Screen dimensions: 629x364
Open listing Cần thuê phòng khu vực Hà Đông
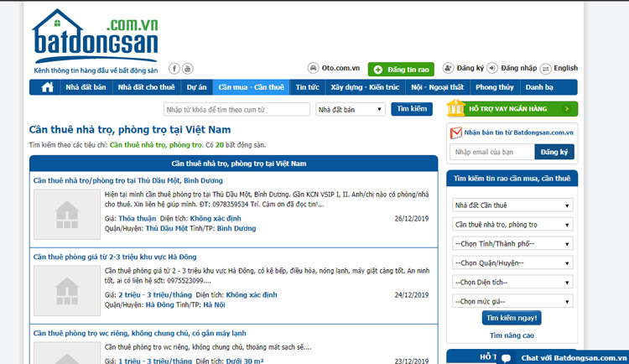pos(115,257)
